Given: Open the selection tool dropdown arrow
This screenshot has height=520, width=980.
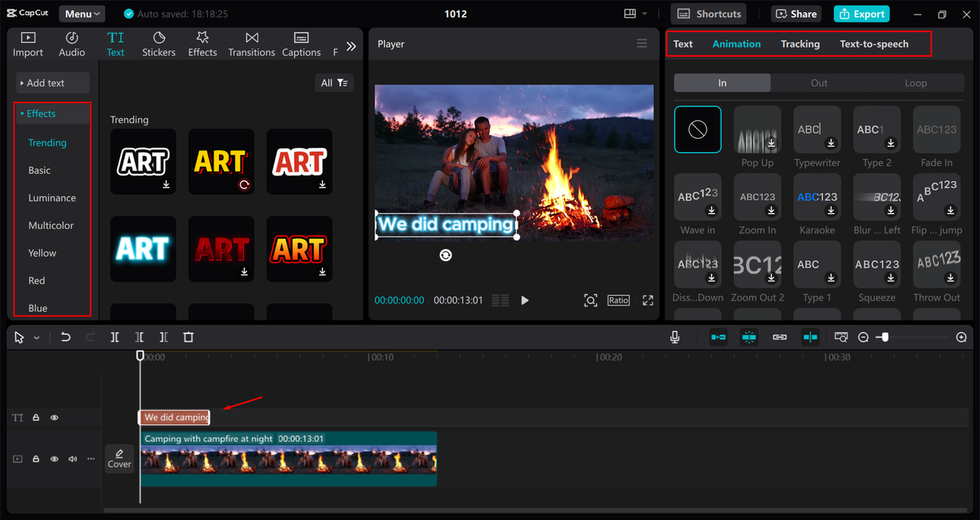Looking at the screenshot, I should tap(37, 338).
